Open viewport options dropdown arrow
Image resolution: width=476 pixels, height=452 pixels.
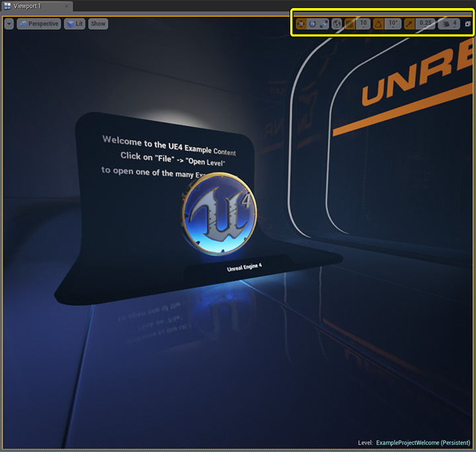coord(9,24)
